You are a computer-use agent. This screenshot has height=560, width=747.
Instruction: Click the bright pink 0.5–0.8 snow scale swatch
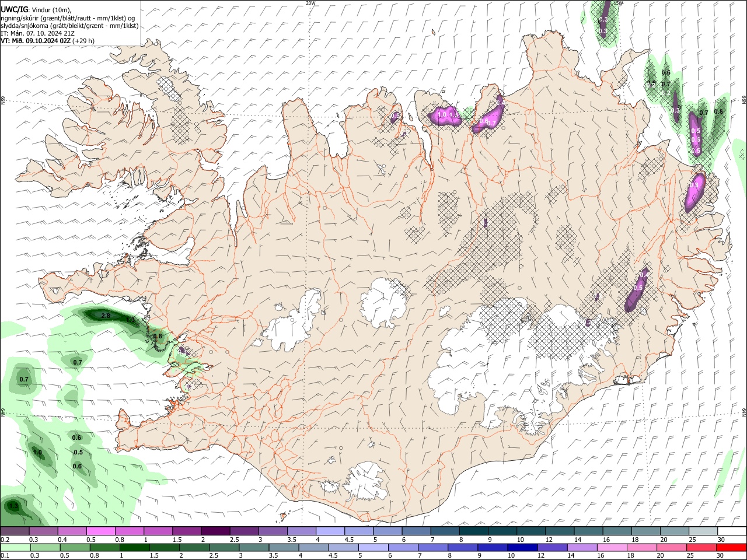100,531
